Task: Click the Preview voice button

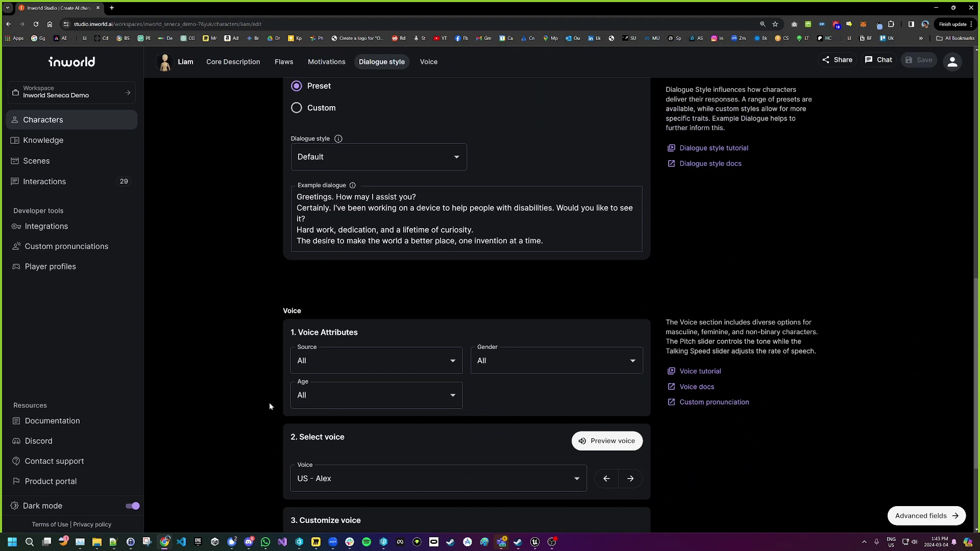Action: point(607,441)
